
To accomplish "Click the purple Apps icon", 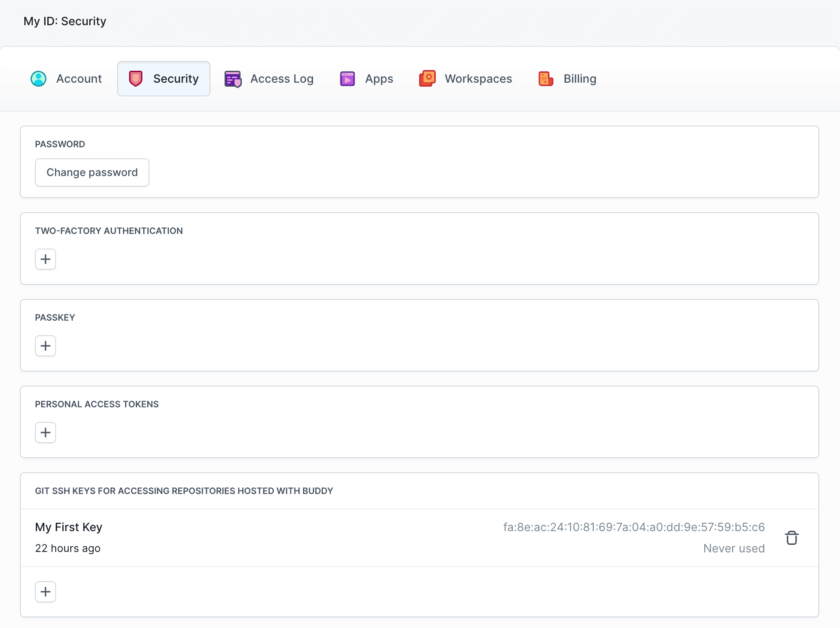I will 347,79.
